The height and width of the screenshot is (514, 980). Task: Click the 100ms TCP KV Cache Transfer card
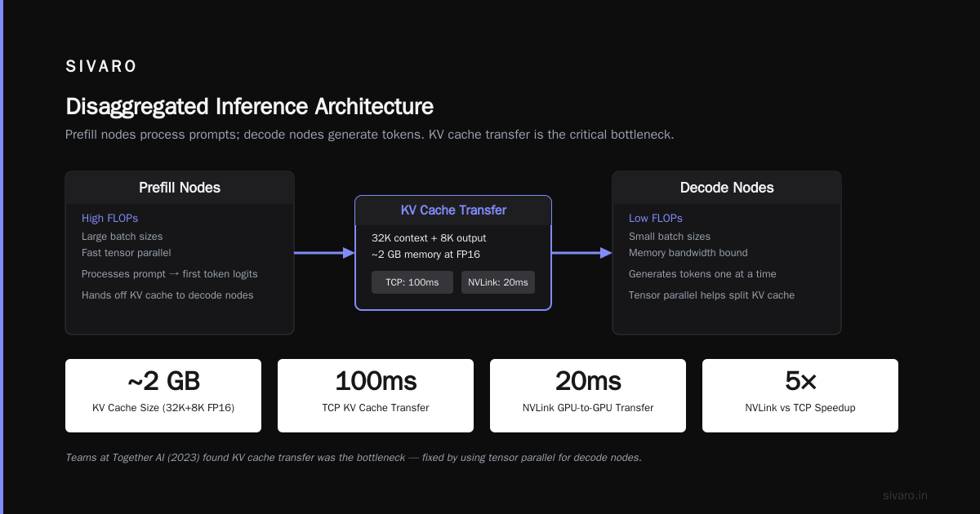point(376,396)
